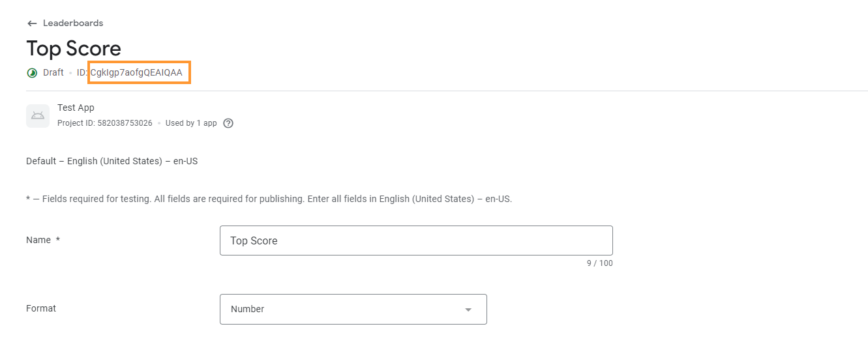Click the arrow in the Format dropdown

[x=468, y=310]
